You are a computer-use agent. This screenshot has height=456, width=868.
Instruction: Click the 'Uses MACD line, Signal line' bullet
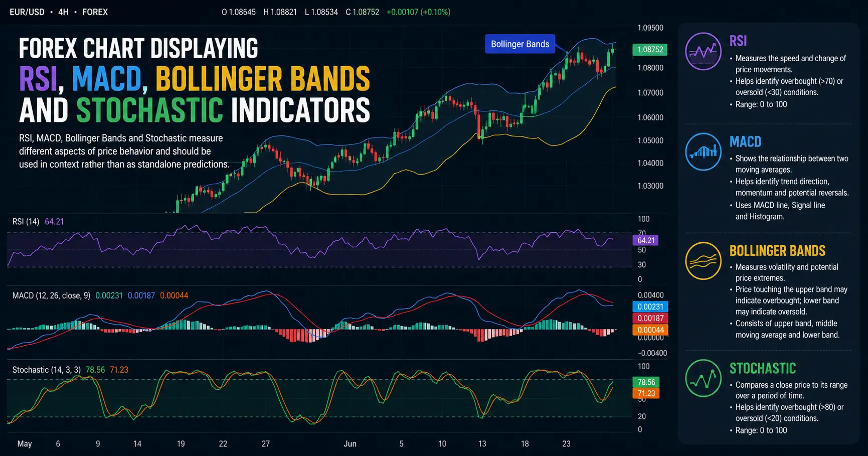(x=780, y=205)
